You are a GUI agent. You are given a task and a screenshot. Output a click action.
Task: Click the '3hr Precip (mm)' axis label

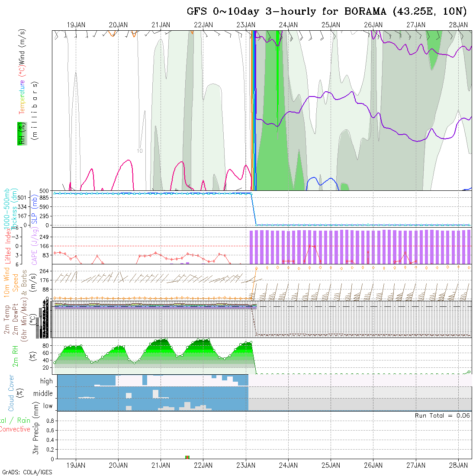(36, 428)
